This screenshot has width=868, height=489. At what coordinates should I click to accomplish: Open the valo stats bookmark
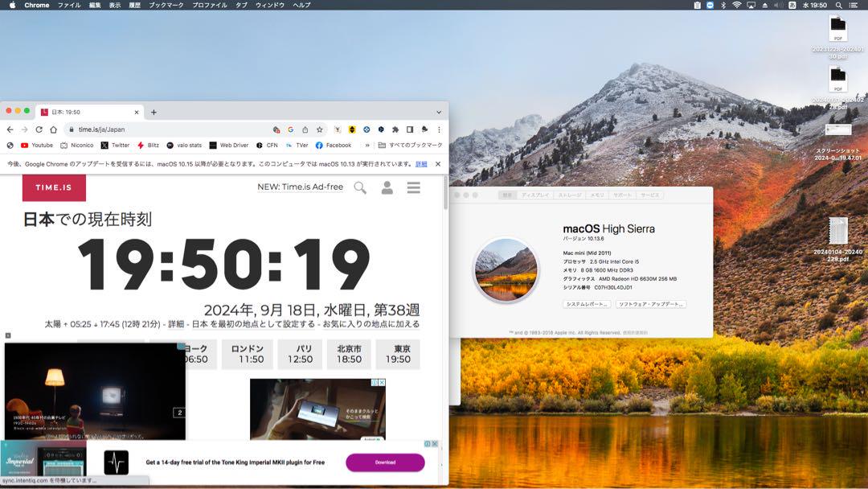pos(184,145)
